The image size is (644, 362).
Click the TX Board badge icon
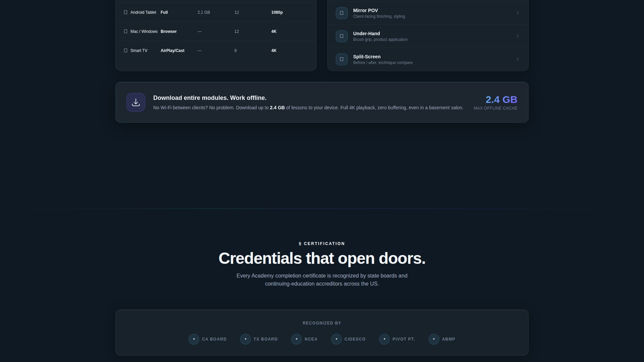(246, 339)
